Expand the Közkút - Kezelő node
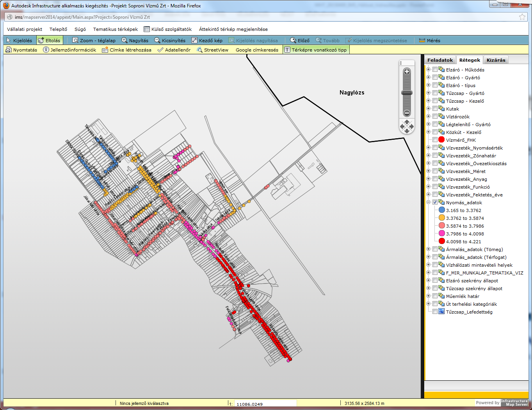The width and height of the screenshot is (532, 410). coord(429,132)
